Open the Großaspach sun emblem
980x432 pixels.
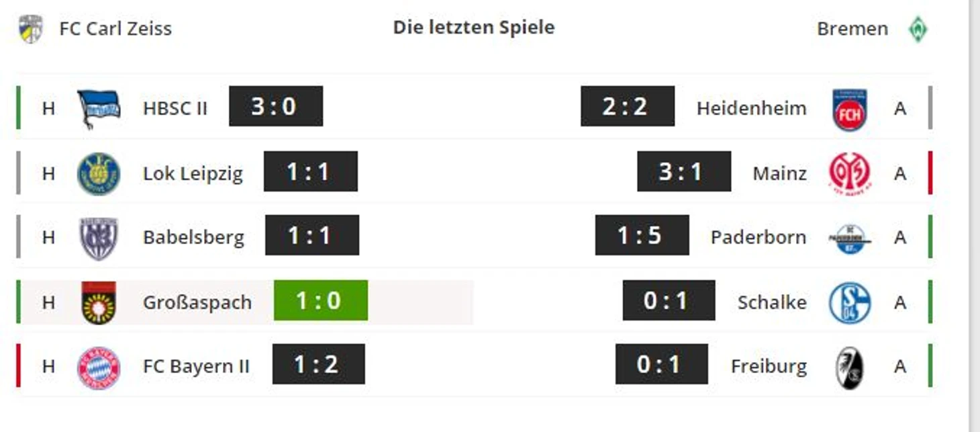[99, 302]
